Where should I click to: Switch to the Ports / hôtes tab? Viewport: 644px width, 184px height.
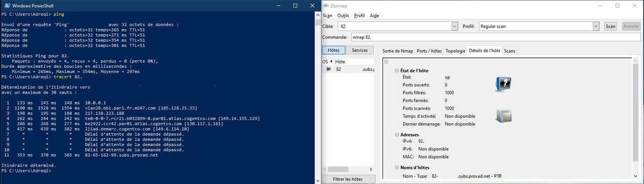(429, 51)
